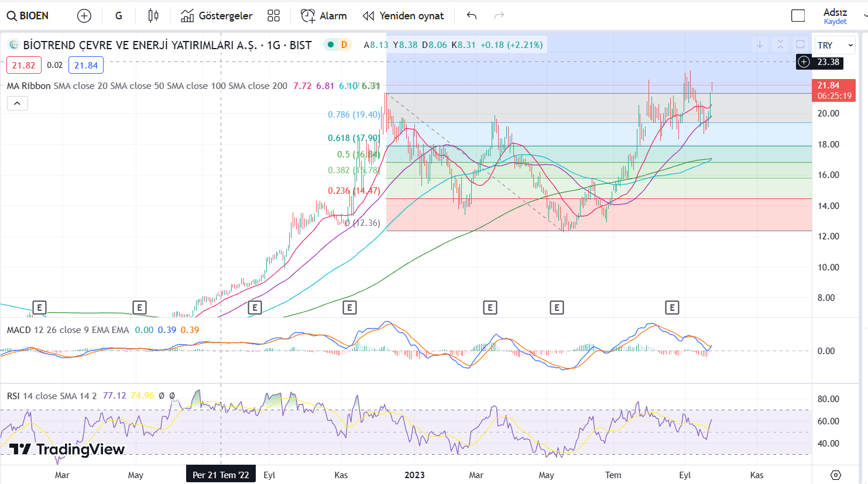Open the Göstergeler indicators dialog
The image size is (868, 484).
coord(217,16)
